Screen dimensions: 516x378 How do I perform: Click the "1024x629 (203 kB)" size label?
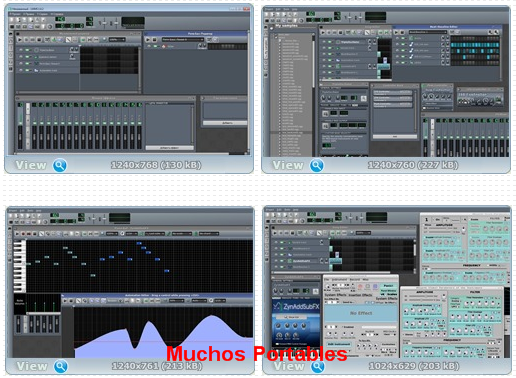[414, 366]
